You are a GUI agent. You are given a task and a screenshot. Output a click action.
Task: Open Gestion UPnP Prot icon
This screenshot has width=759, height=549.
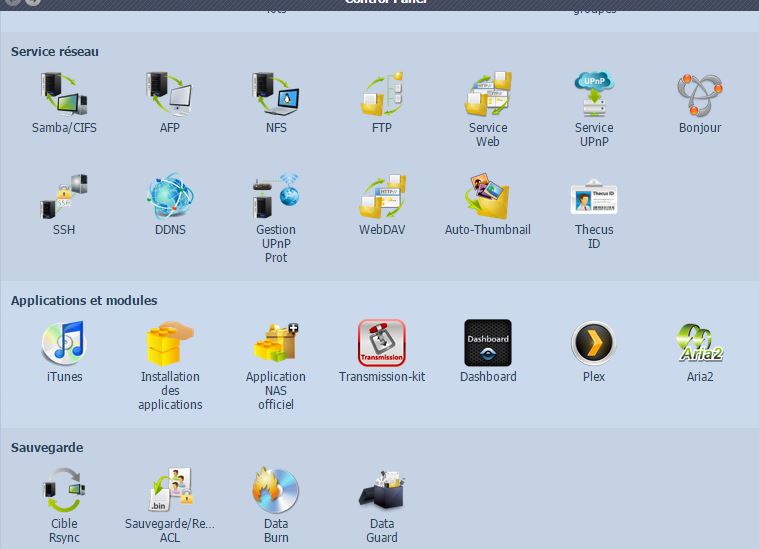[276, 196]
